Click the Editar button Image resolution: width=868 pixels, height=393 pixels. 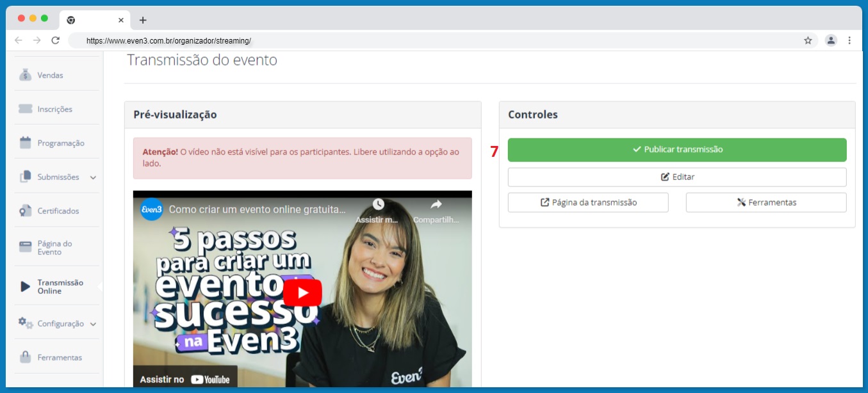[677, 177]
